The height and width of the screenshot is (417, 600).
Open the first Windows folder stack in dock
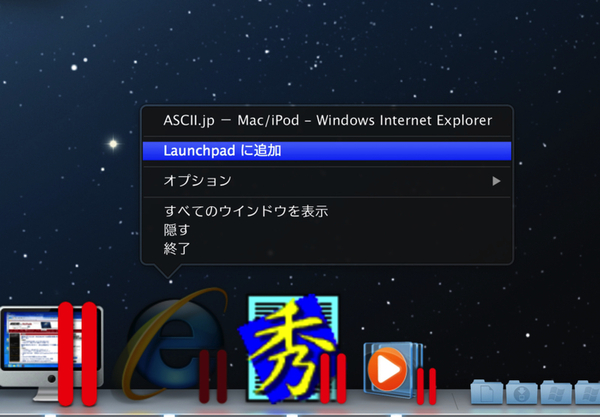coord(556,392)
